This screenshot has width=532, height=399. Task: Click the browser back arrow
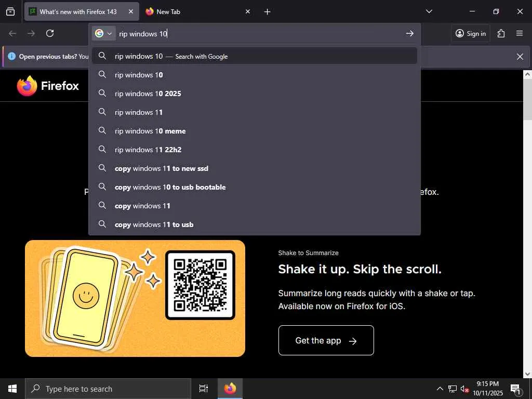click(12, 33)
